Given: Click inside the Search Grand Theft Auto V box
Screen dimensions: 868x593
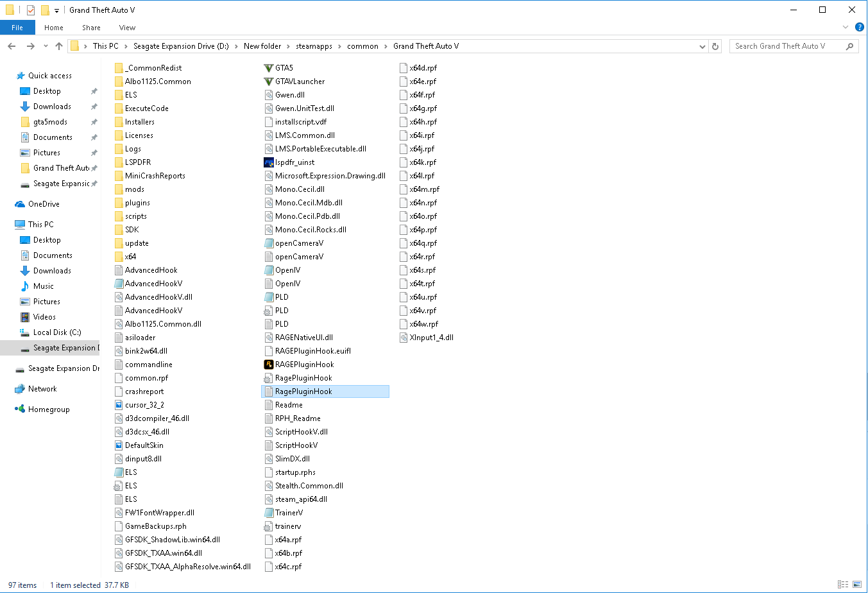Looking at the screenshot, I should coord(794,46).
